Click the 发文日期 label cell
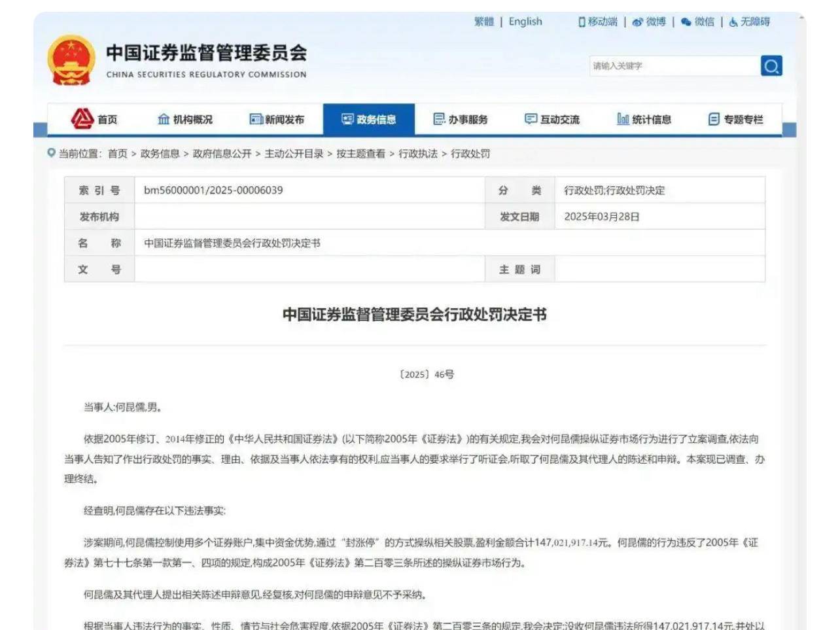 (x=519, y=217)
